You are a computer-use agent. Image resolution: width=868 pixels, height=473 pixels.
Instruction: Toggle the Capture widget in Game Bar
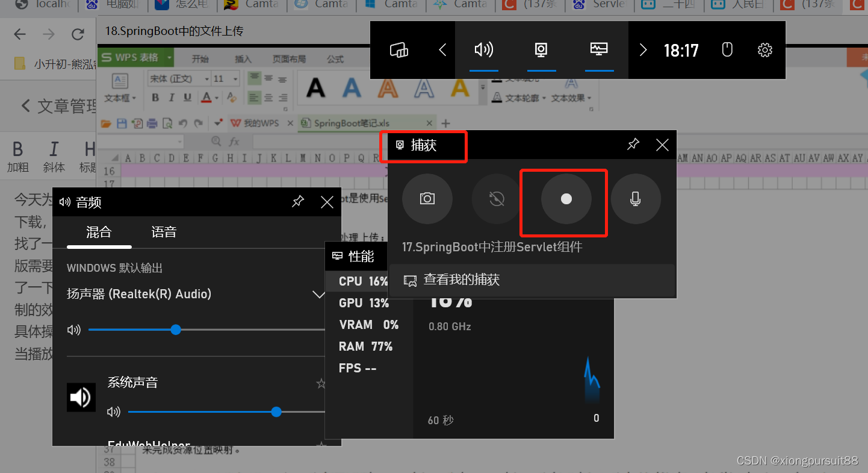pyautogui.click(x=541, y=50)
